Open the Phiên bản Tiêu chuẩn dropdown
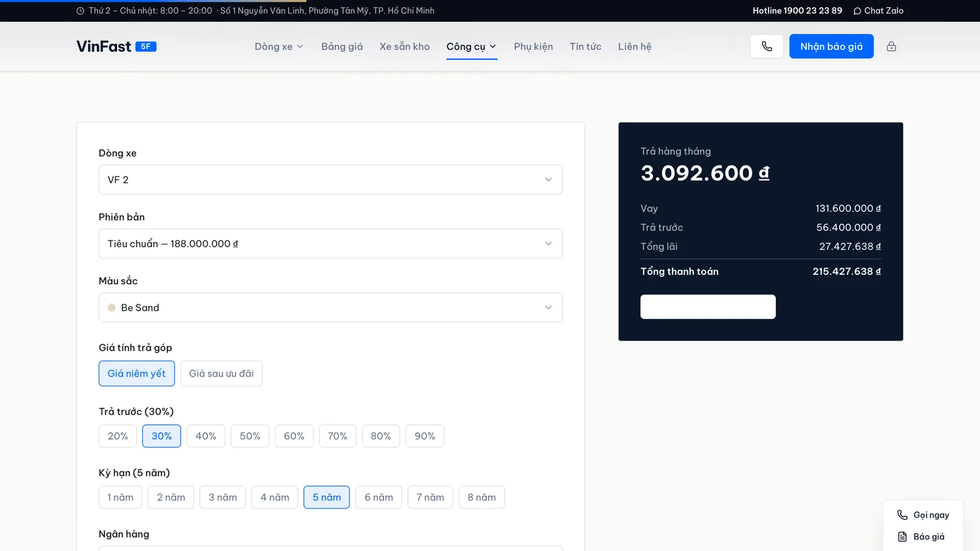The image size is (980, 551). coord(331,244)
